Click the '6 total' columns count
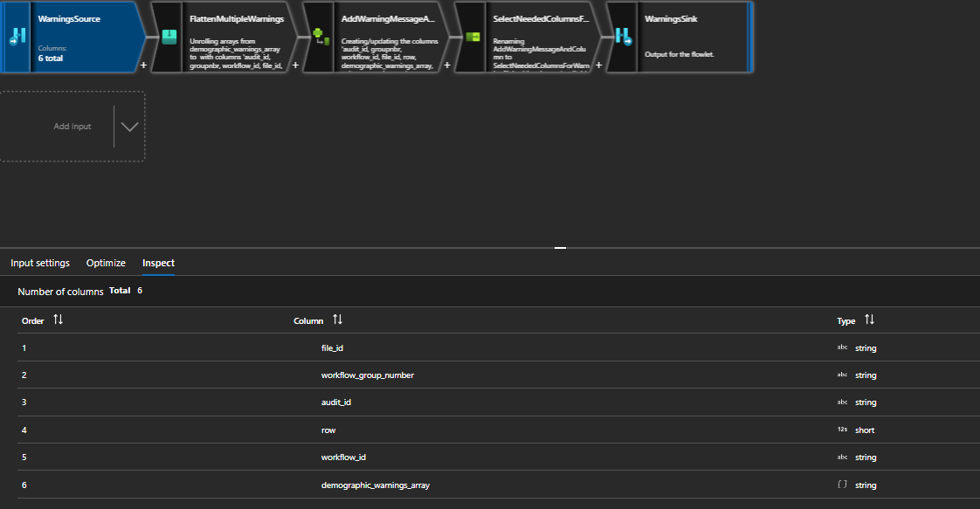The image size is (980, 509). point(51,58)
